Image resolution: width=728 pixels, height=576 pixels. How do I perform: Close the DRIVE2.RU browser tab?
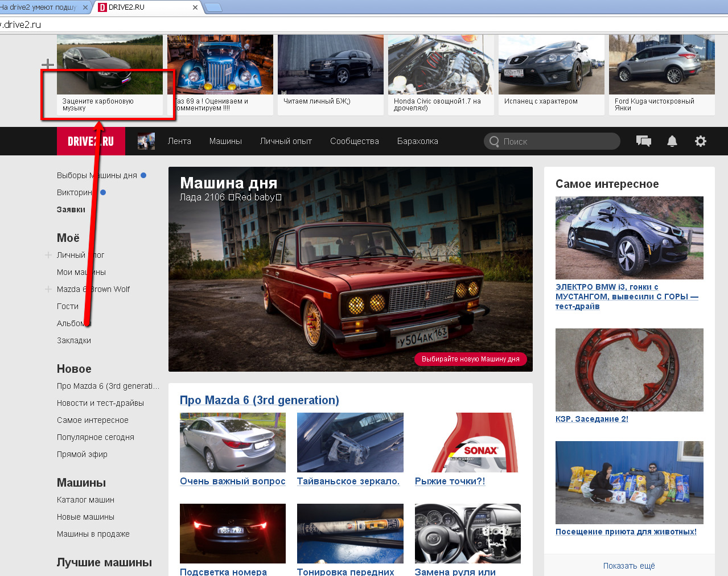pos(195,7)
